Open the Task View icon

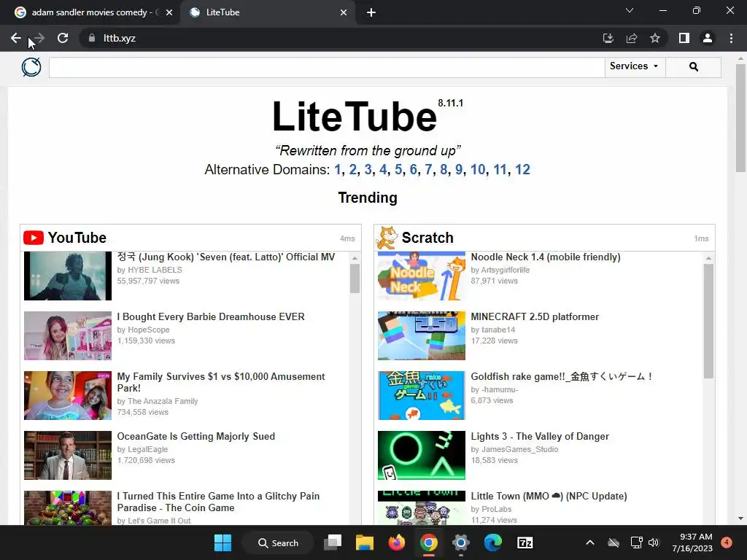(333, 542)
